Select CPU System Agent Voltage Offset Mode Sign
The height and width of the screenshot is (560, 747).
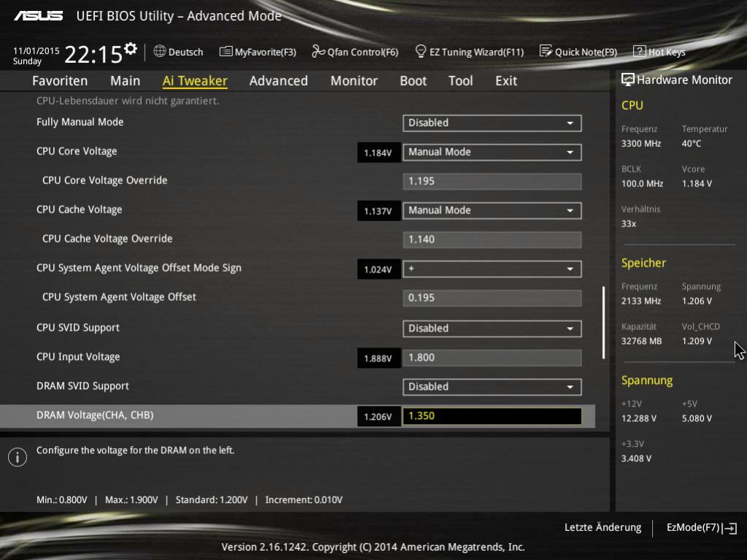point(139,268)
